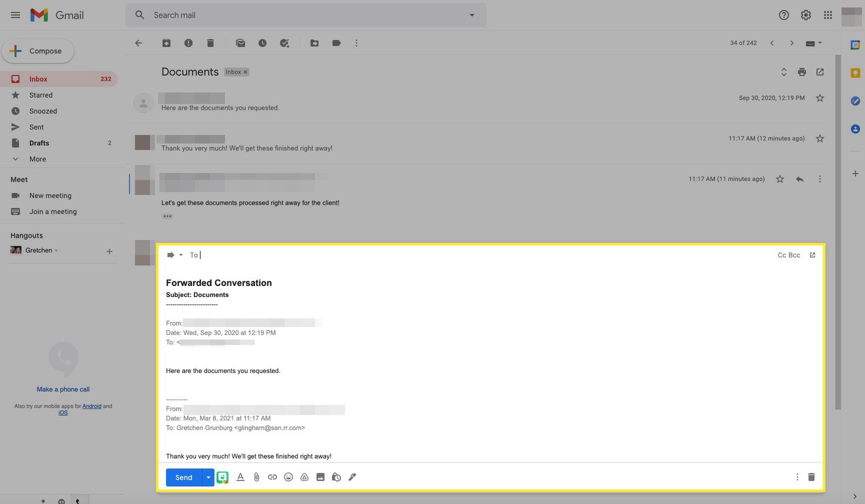Report conversation as spam
Viewport: 865px width, 504px height.
[x=189, y=43]
